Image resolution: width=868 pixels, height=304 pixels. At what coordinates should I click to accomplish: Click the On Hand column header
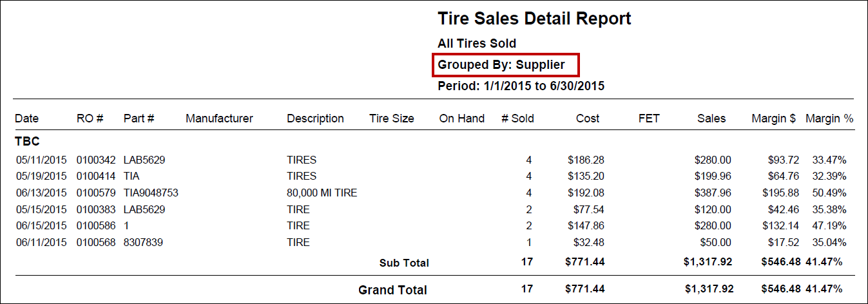(462, 119)
